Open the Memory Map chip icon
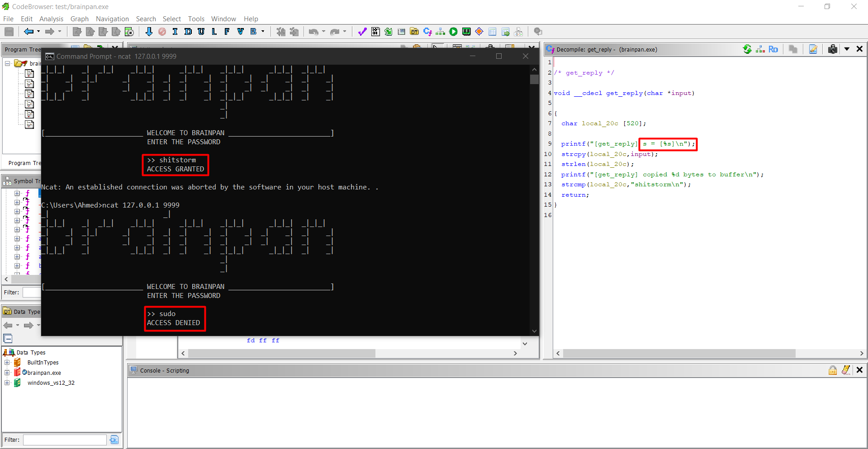Image resolution: width=868 pixels, height=449 pixels. pyautogui.click(x=466, y=32)
